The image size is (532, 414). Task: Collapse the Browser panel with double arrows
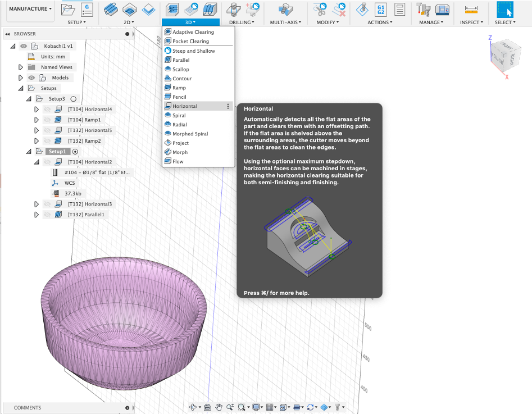tap(7, 34)
